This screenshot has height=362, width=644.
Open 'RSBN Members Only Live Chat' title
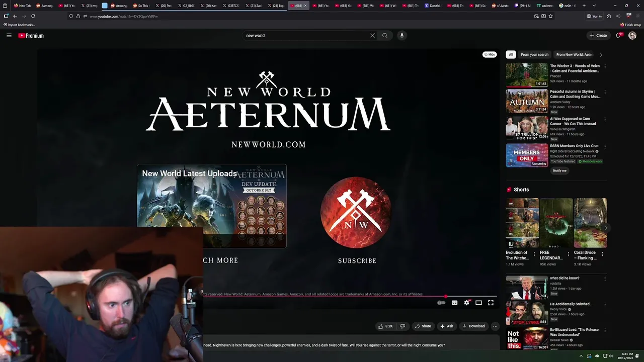(574, 146)
